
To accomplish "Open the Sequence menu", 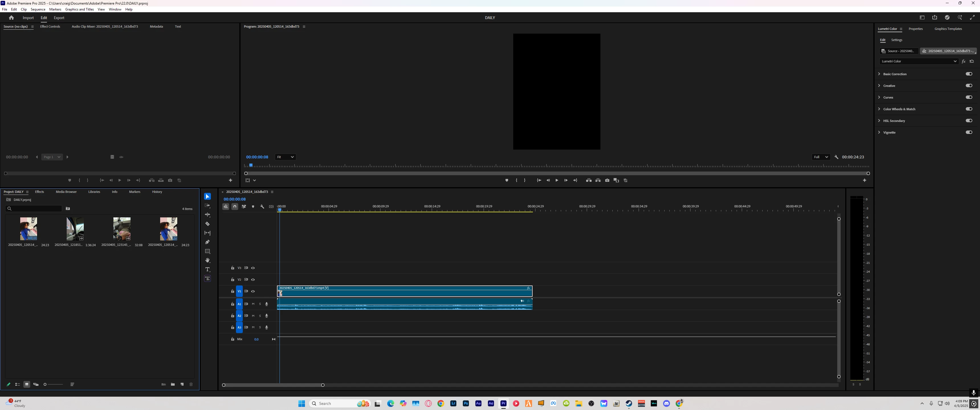I will pos(38,9).
